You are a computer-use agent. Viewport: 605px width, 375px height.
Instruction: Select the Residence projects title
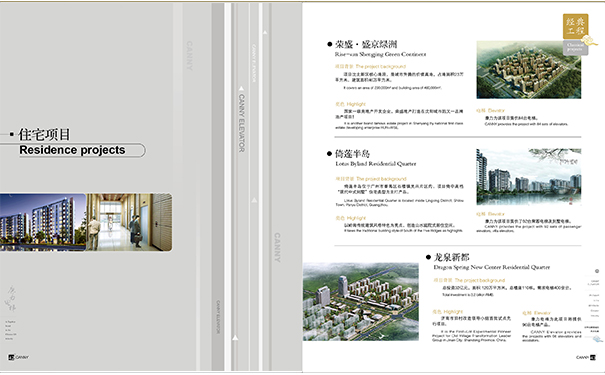click(x=73, y=150)
